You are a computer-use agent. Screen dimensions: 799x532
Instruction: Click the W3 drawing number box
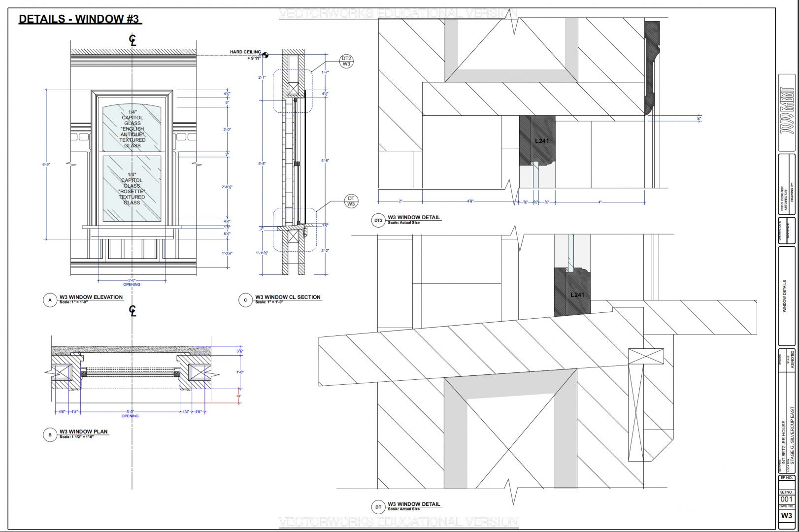pyautogui.click(x=786, y=516)
